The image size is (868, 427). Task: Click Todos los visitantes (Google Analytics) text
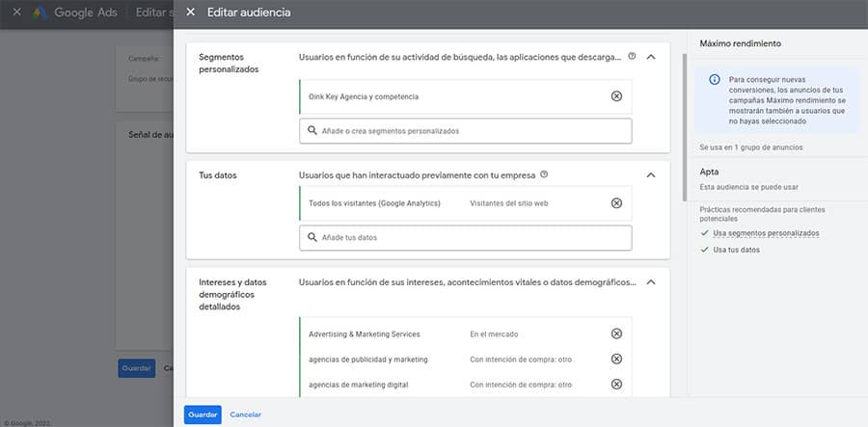pos(374,203)
